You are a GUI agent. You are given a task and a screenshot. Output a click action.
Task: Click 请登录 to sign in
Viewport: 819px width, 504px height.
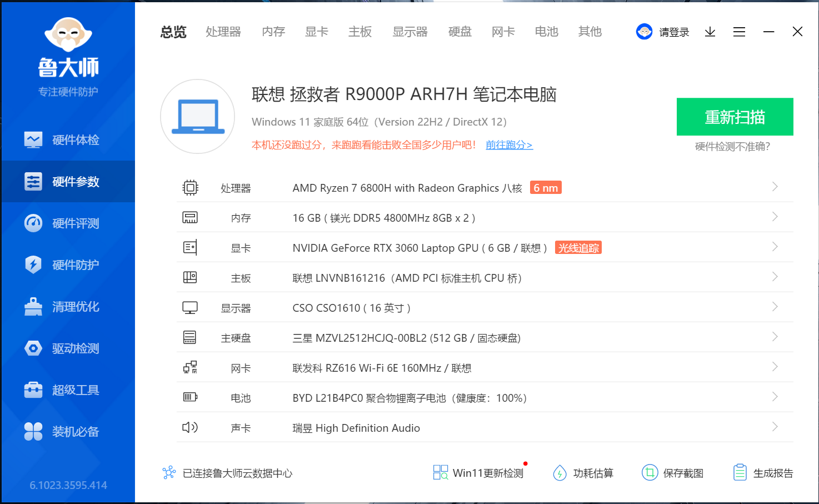(674, 32)
